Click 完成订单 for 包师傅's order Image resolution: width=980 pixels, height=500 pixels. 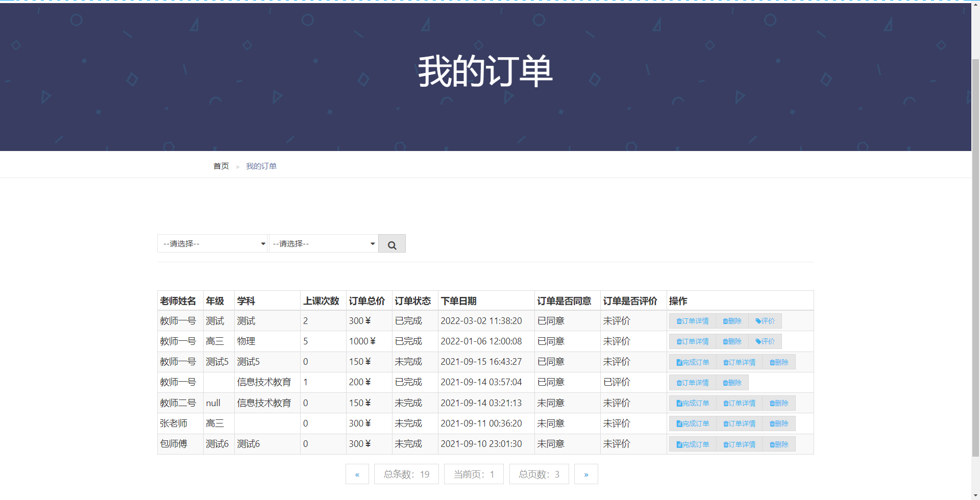pos(692,443)
